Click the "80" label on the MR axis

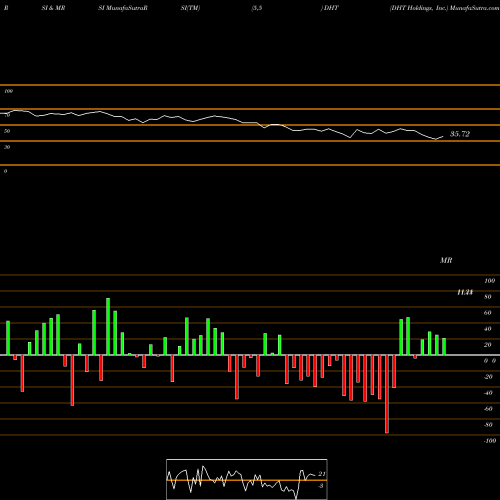488,297
